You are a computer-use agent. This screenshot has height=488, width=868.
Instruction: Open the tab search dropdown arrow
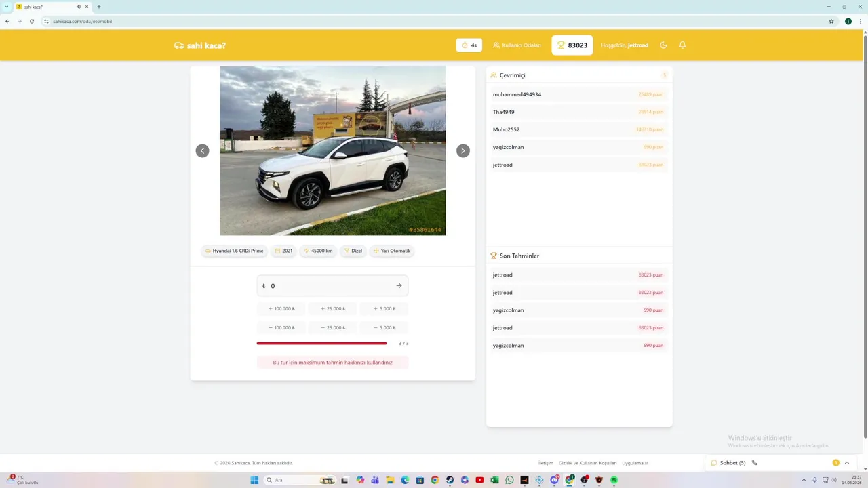(7, 7)
